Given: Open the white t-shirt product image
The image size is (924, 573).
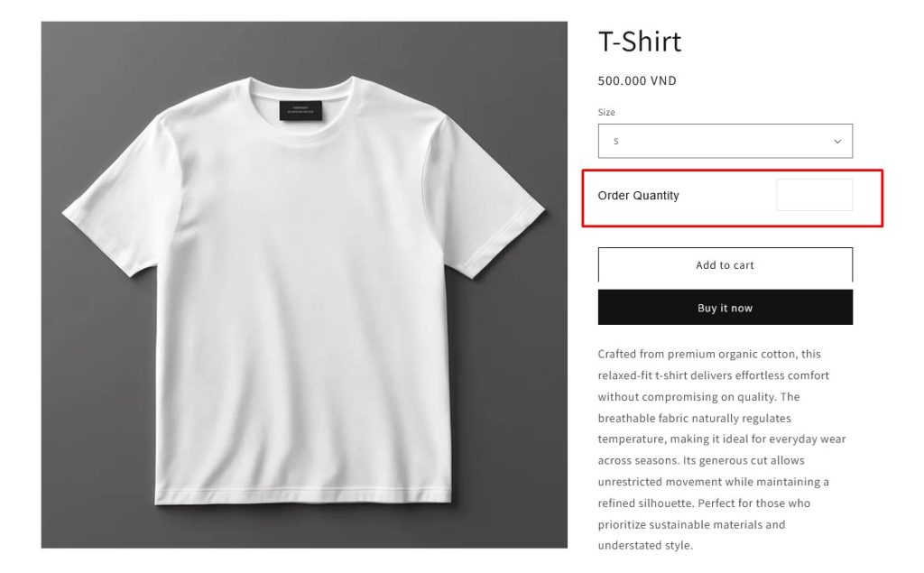Looking at the screenshot, I should (x=304, y=285).
